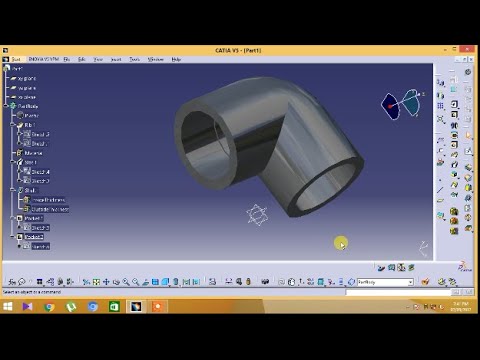The image size is (480, 360).
Task: Open the Insert menu
Action: click(116, 59)
